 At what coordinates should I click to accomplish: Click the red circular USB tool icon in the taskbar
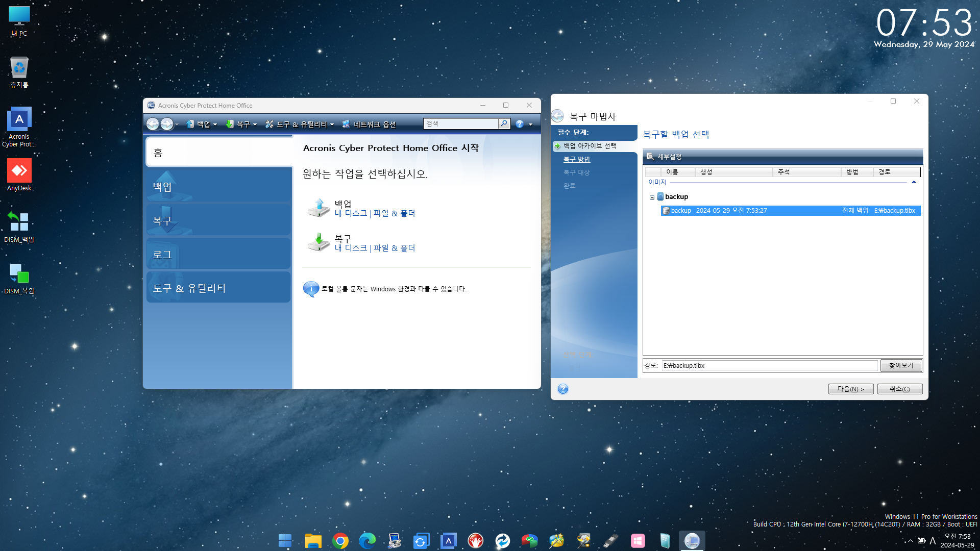pos(475,541)
